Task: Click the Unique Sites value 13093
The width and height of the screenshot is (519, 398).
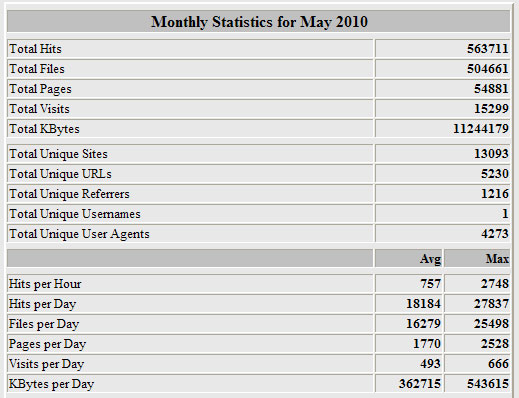Action: pos(491,154)
